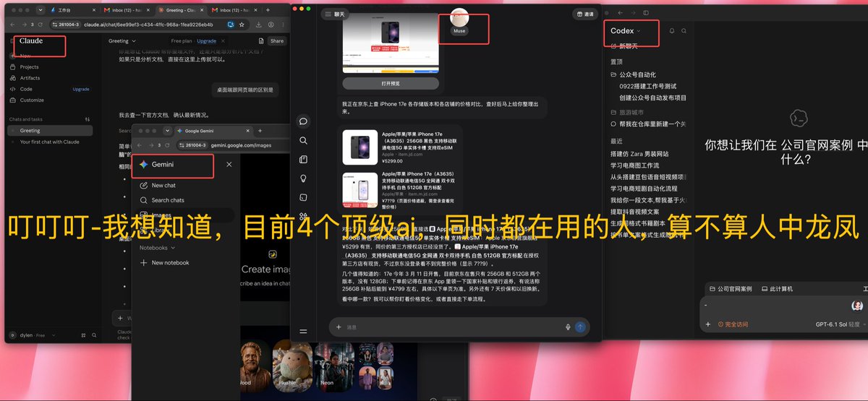868x401 pixels.
Task: Select the Neon image style thumbnail
Action: pos(335,366)
